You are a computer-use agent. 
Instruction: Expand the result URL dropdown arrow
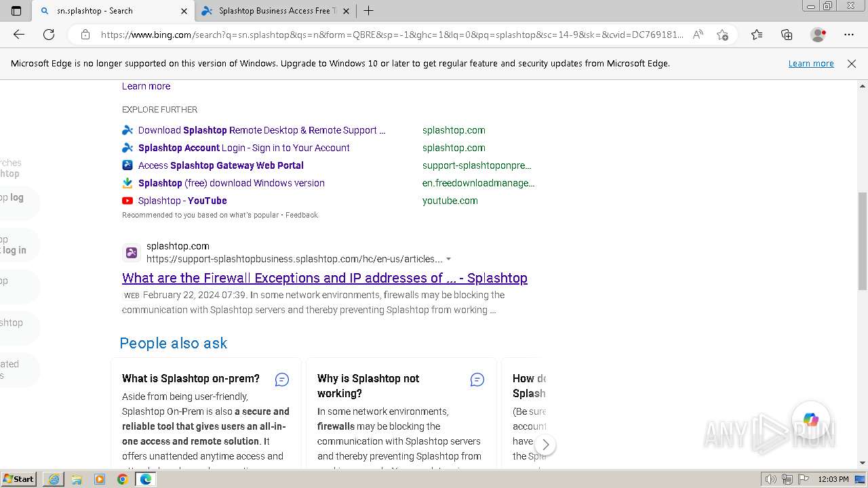pos(448,259)
